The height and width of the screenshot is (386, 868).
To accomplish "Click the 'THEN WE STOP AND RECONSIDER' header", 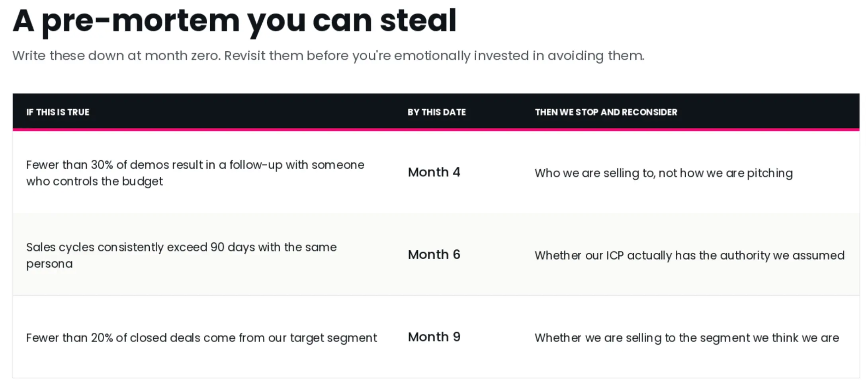I will [x=606, y=112].
